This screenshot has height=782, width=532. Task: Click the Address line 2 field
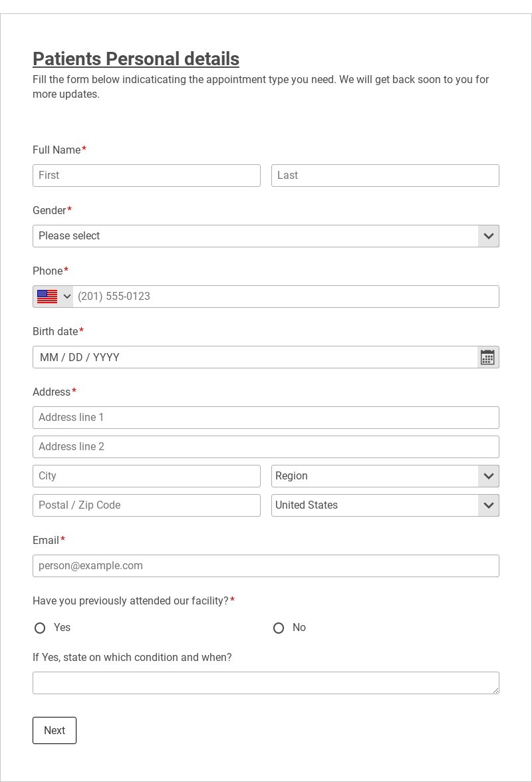tap(265, 447)
